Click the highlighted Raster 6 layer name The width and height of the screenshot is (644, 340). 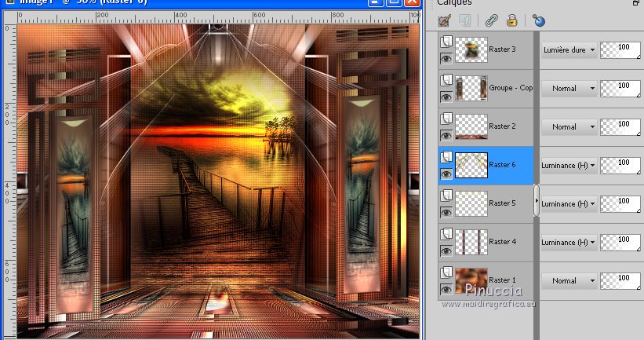tap(502, 165)
